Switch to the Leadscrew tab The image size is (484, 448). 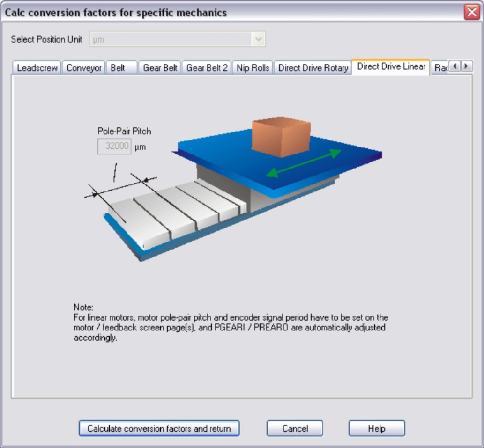tap(37, 68)
